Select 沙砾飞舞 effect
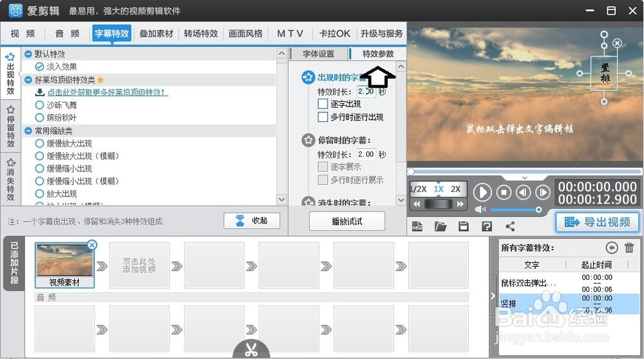Screen dimensions: 644x359 pos(39,105)
